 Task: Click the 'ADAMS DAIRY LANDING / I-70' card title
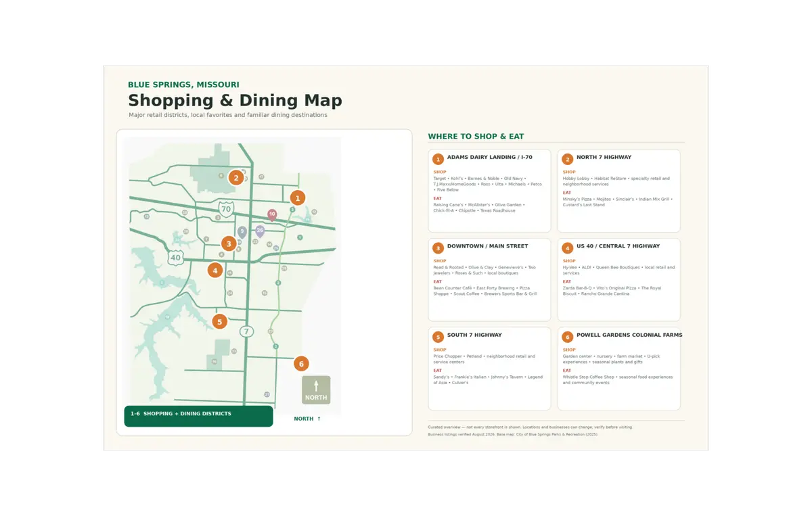coord(489,158)
